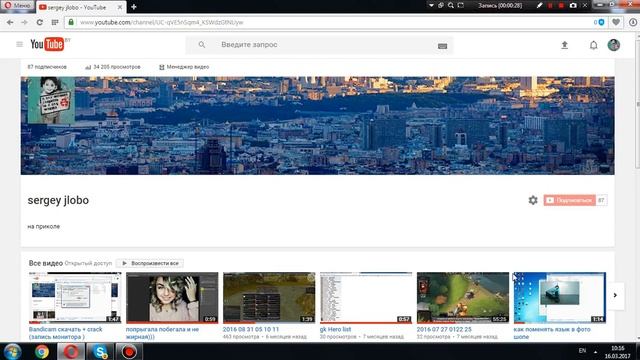
Task: Open the gk Hero list title link
Action: [336, 329]
